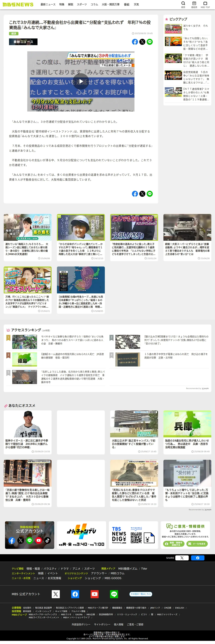Click 動画・画像を投稿する button
This screenshot has height=644, width=215.
174,544
